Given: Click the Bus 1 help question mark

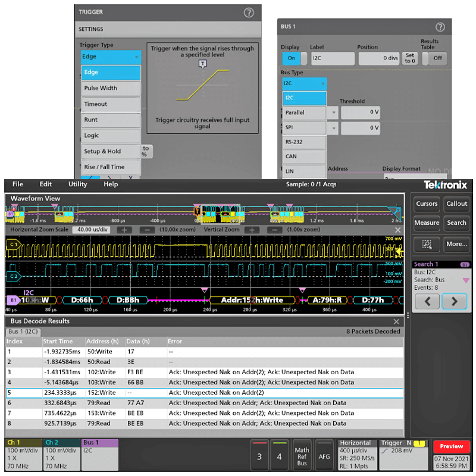Looking at the screenshot, I should pyautogui.click(x=440, y=27).
